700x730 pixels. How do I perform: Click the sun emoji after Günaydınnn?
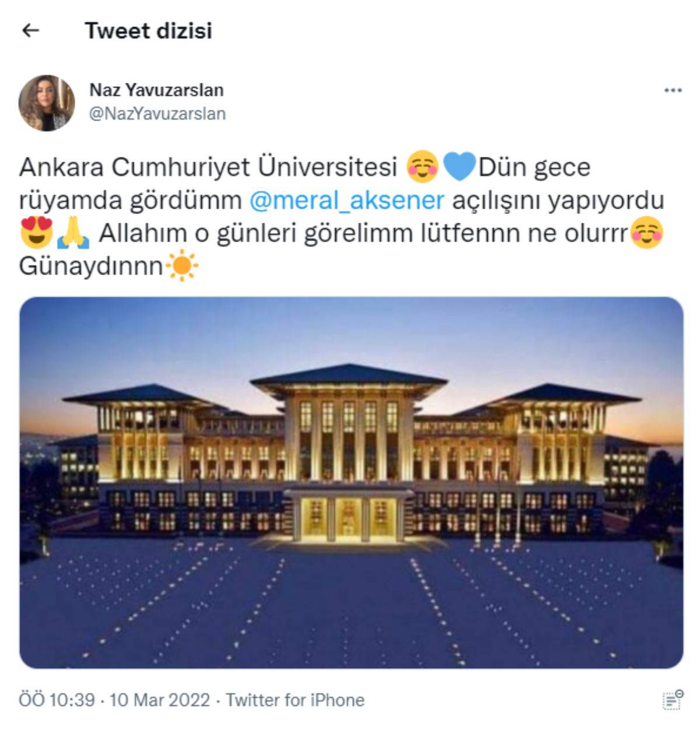(x=182, y=266)
